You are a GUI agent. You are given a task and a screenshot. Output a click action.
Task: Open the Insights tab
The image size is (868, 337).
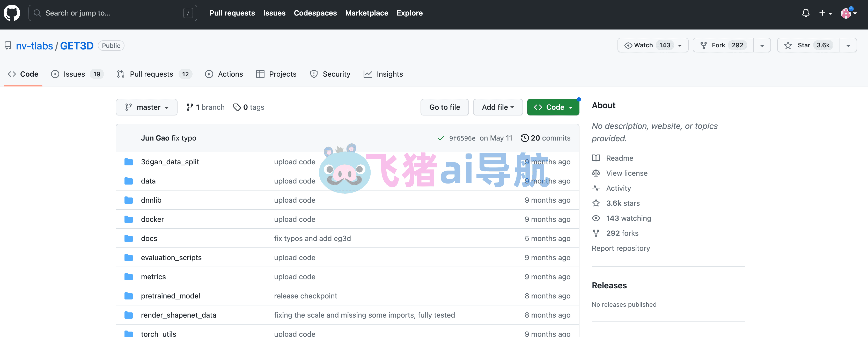coord(383,74)
